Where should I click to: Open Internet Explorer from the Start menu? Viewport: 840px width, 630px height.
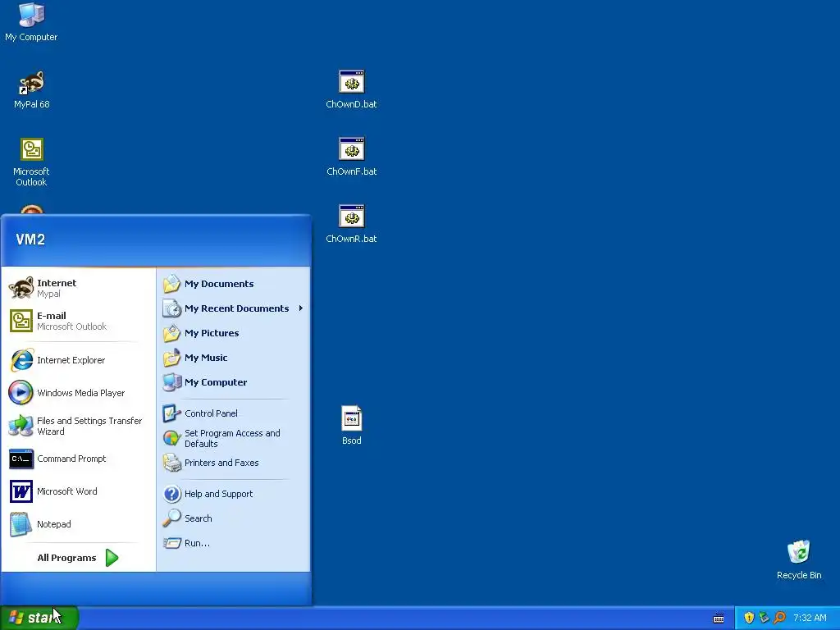tap(78, 360)
